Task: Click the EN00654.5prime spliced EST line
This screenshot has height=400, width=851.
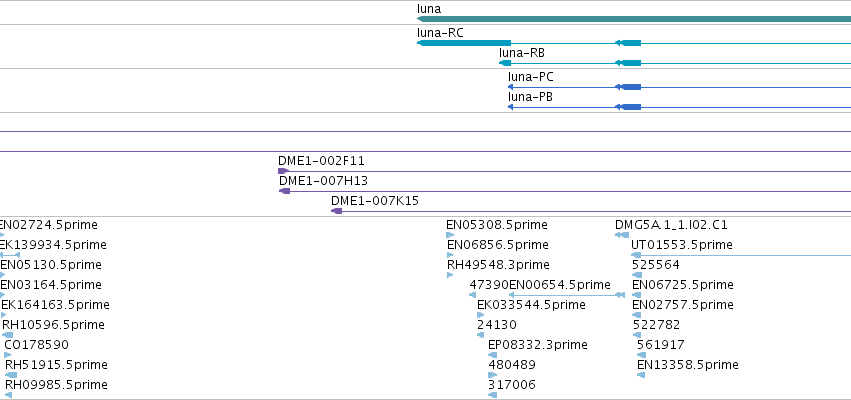Action: (567, 295)
